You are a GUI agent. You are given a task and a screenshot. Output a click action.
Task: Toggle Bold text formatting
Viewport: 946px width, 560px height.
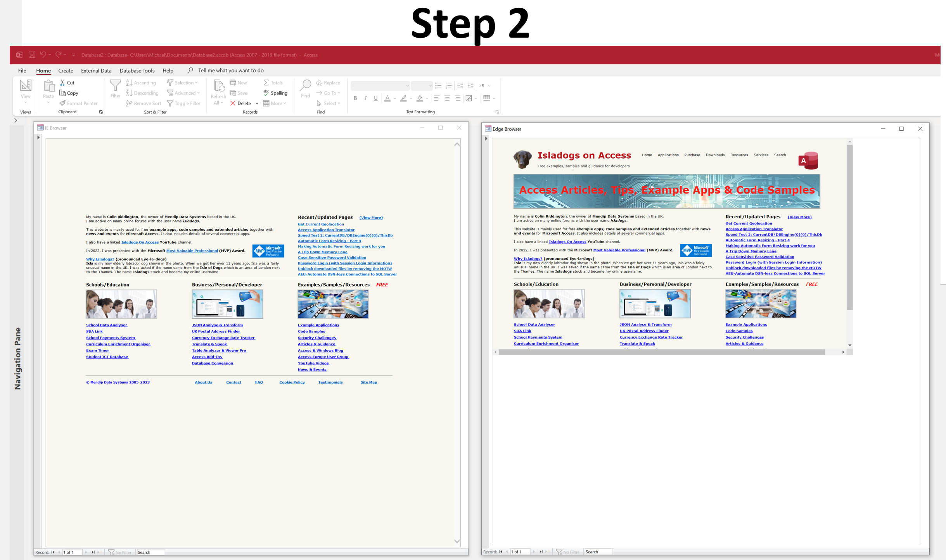point(355,99)
